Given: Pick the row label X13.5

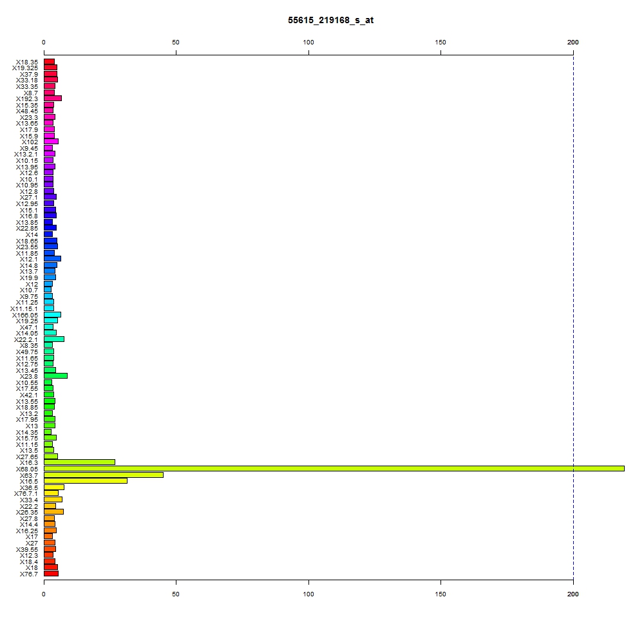Looking at the screenshot, I should pyautogui.click(x=29, y=451).
